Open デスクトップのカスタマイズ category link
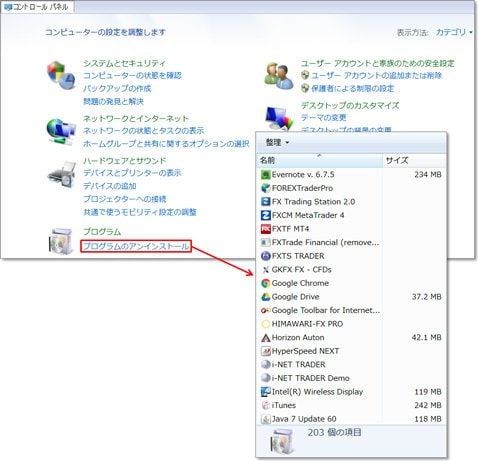 pos(350,106)
